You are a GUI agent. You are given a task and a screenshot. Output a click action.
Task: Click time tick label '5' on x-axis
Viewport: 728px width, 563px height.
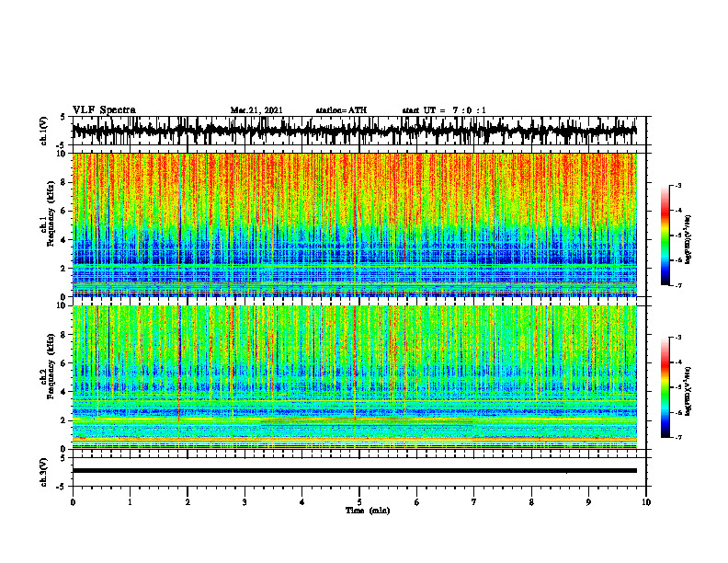point(359,502)
